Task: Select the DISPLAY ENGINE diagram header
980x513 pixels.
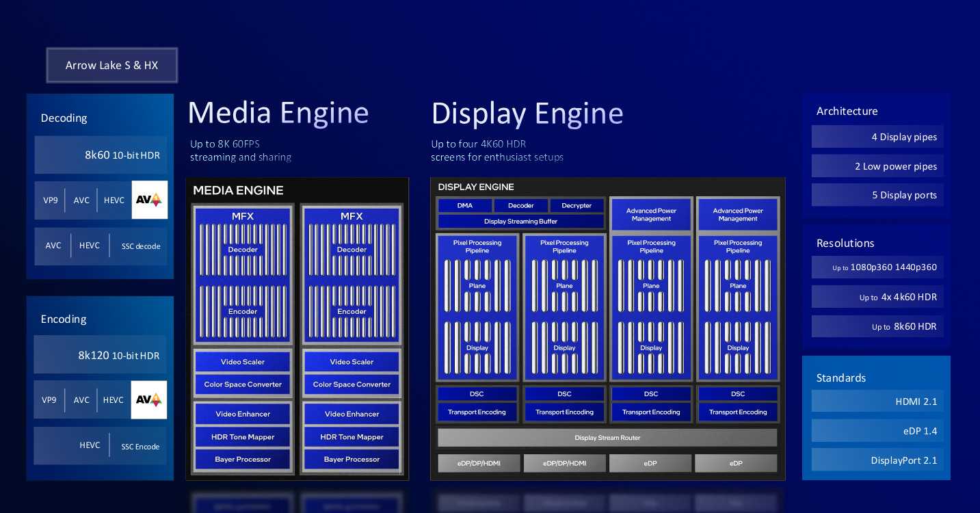Action: 476,187
